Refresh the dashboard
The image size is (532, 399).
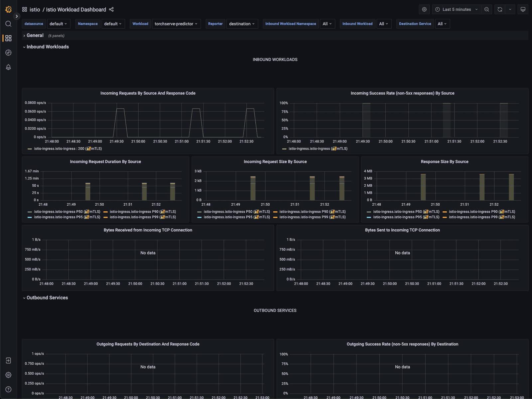500,9
